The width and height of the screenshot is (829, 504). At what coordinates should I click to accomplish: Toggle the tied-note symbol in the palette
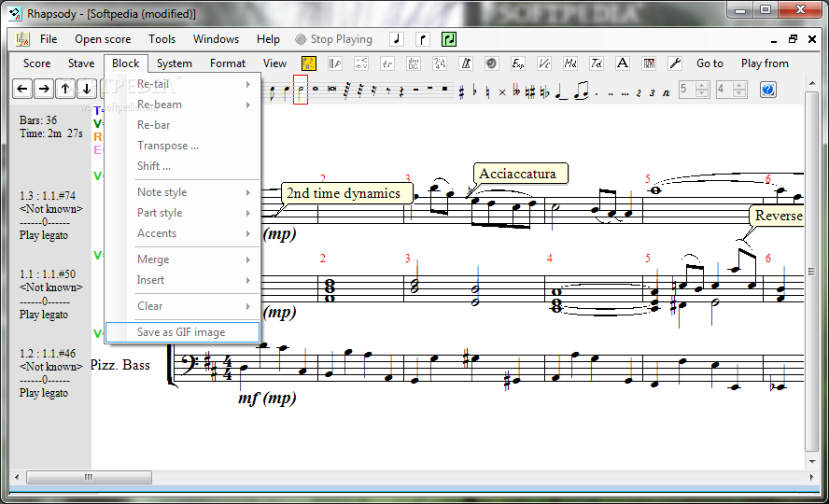tap(562, 91)
